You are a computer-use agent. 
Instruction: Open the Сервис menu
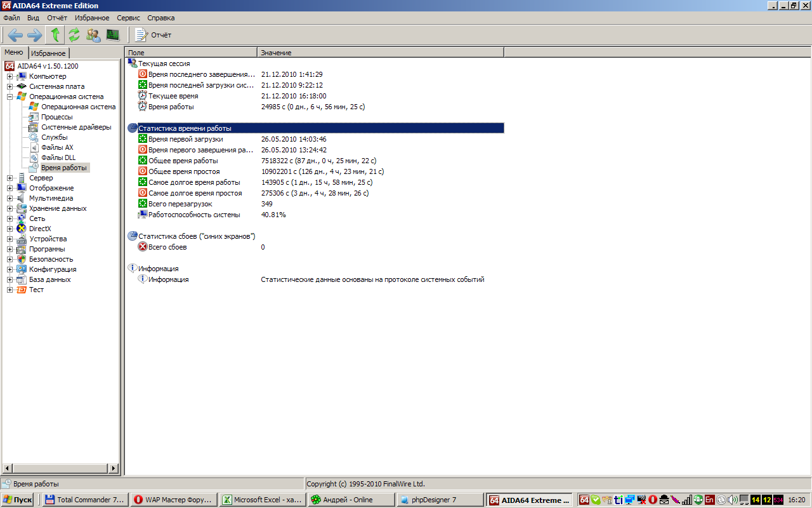click(128, 18)
